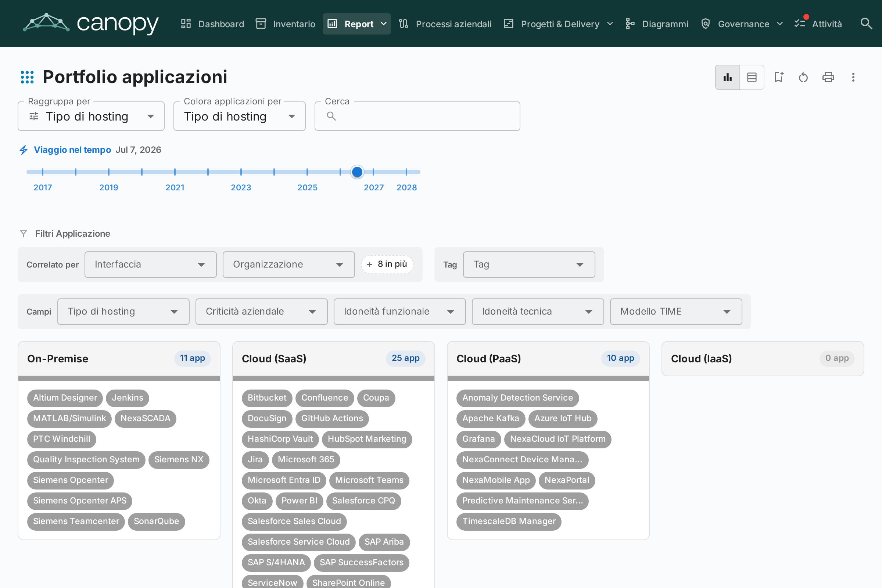This screenshot has height=588, width=882.
Task: Click the Cloud (SaaS) column header
Action: 333,359
